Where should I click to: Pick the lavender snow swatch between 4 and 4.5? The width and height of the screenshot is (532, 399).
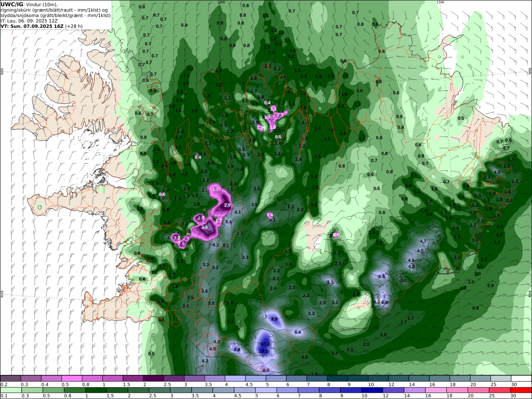tap(234, 378)
